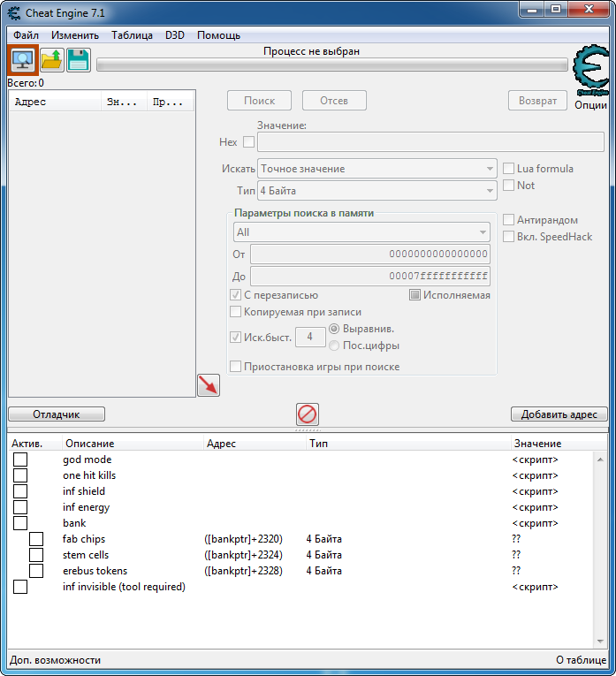This screenshot has width=616, height=676.
Task: Click address table scrollbar up arrow
Action: tap(600, 460)
